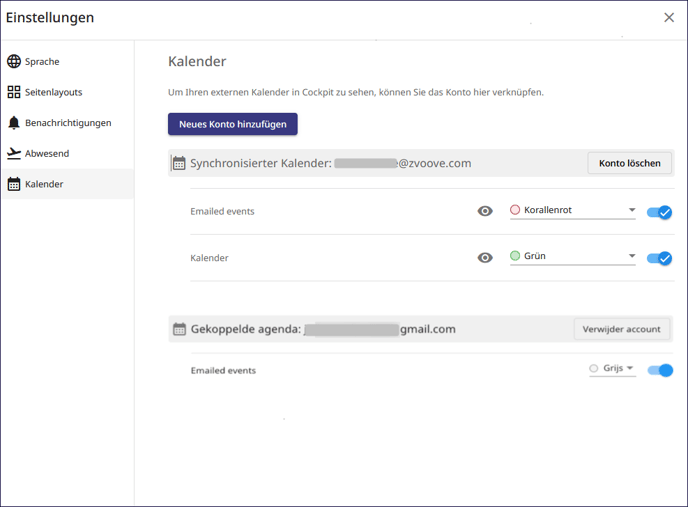
Task: Toggle the switch for gmail Emailed events
Action: [660, 370]
